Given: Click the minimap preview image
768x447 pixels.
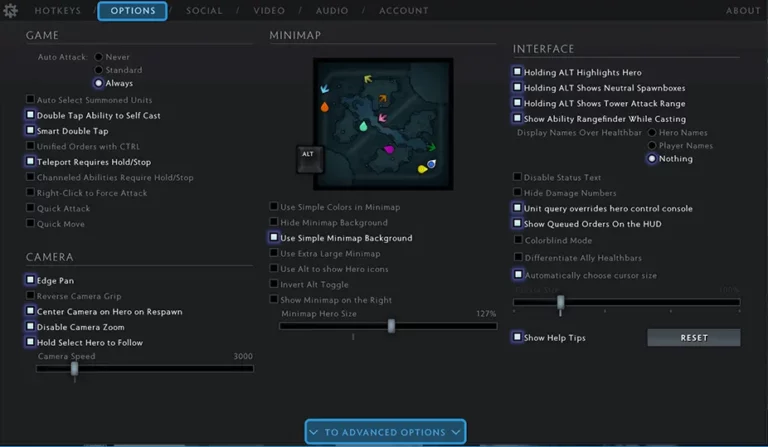Looking at the screenshot, I should coord(383,124).
